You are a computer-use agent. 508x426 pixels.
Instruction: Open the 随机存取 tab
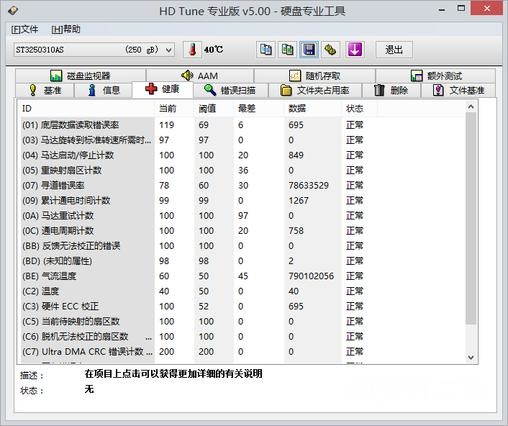pyautogui.click(x=315, y=76)
